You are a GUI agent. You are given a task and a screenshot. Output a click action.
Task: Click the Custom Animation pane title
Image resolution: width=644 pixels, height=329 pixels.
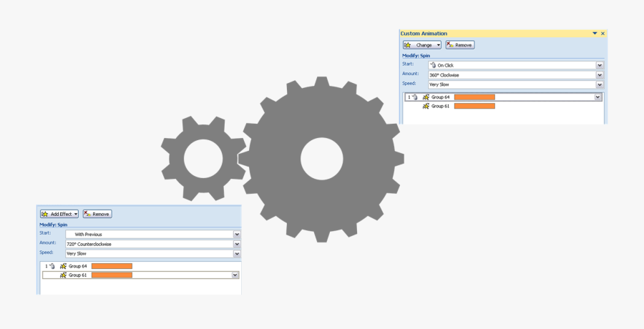pos(424,34)
